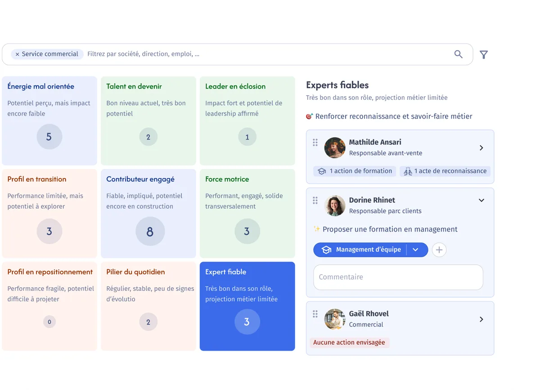The height and width of the screenshot is (392, 540).
Task: Click drag handle on Dorine Rhinet card
Action: pyautogui.click(x=315, y=200)
